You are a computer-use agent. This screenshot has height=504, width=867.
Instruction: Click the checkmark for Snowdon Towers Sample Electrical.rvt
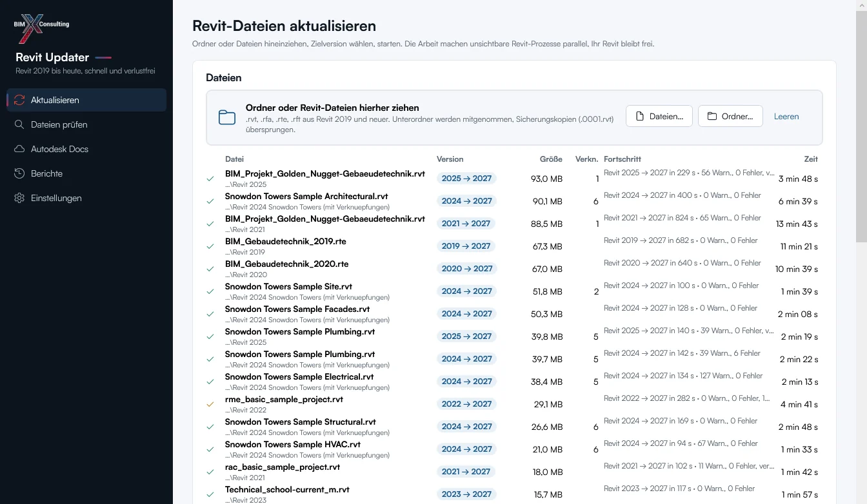coord(210,382)
